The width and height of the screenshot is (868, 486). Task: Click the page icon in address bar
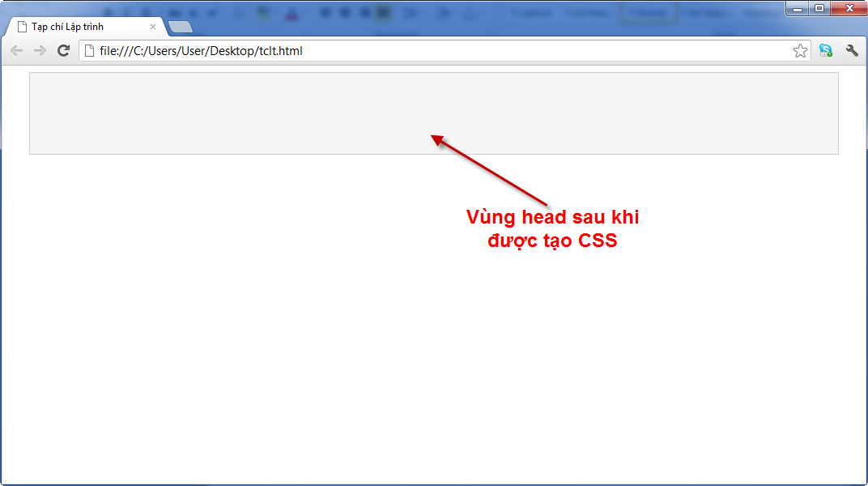click(x=91, y=51)
